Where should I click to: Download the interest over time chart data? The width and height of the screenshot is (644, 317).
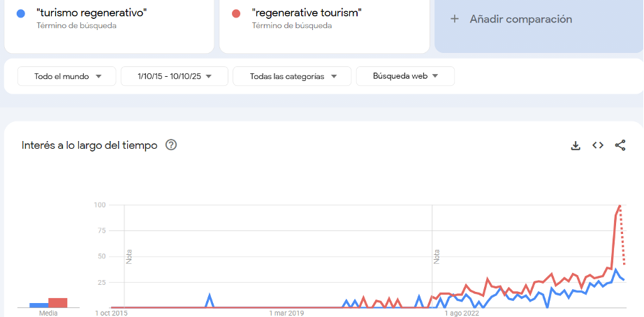coord(576,145)
